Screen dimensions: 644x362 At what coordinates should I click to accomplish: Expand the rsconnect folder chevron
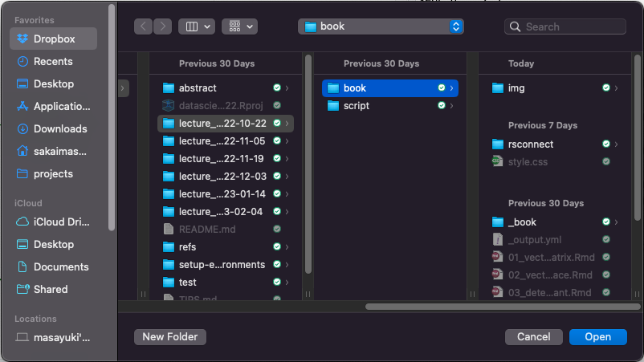pyautogui.click(x=617, y=144)
